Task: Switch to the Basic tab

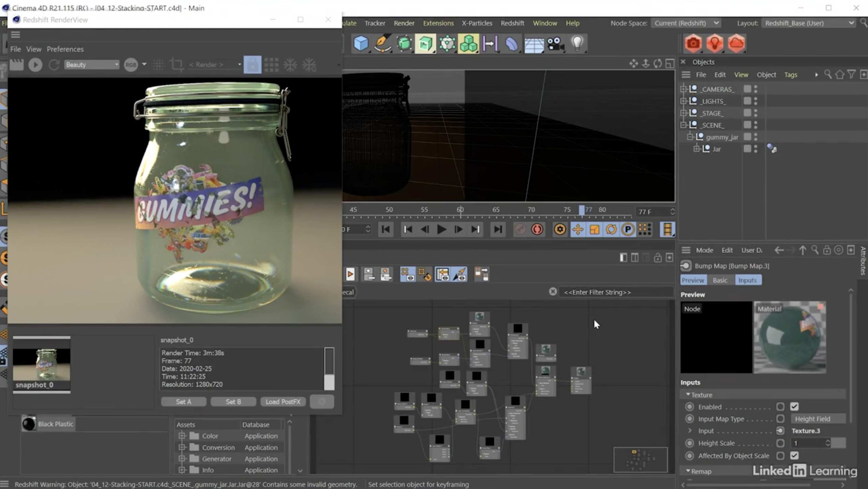Action: (x=720, y=280)
